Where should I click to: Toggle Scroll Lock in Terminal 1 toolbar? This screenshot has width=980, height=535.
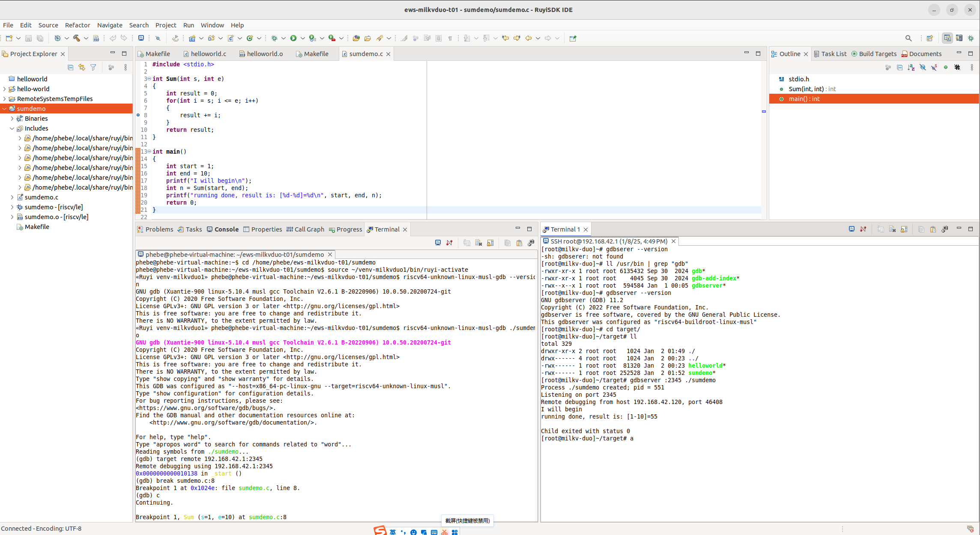click(x=904, y=229)
